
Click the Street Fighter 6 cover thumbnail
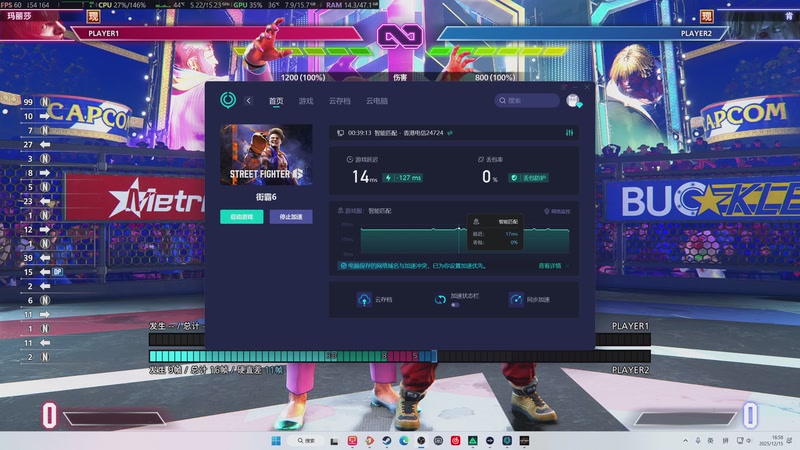coord(266,155)
